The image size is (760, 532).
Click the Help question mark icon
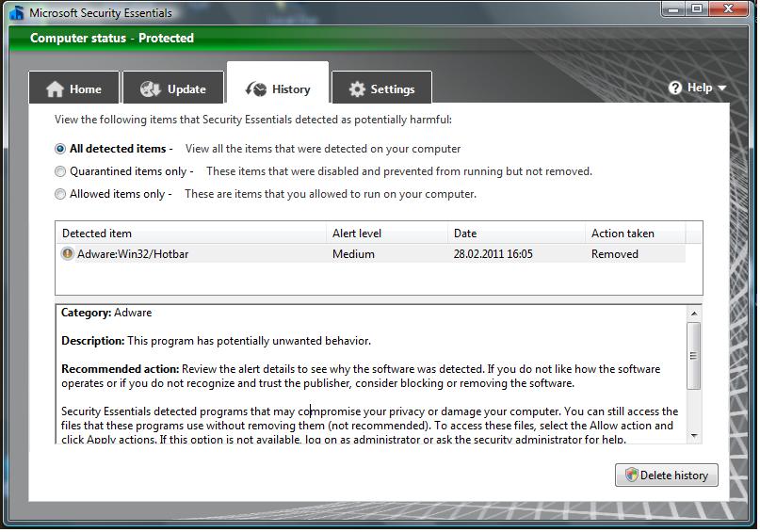pyautogui.click(x=674, y=88)
